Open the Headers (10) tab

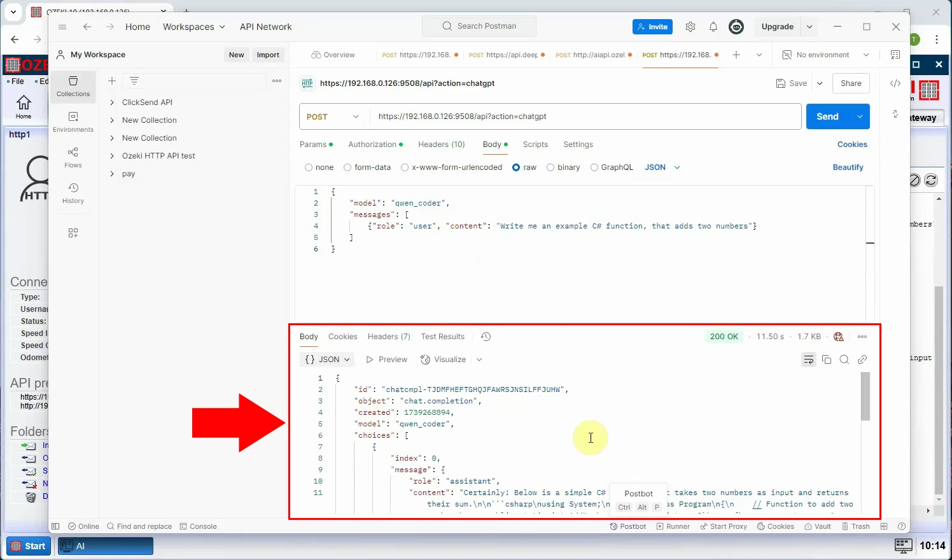442,144
